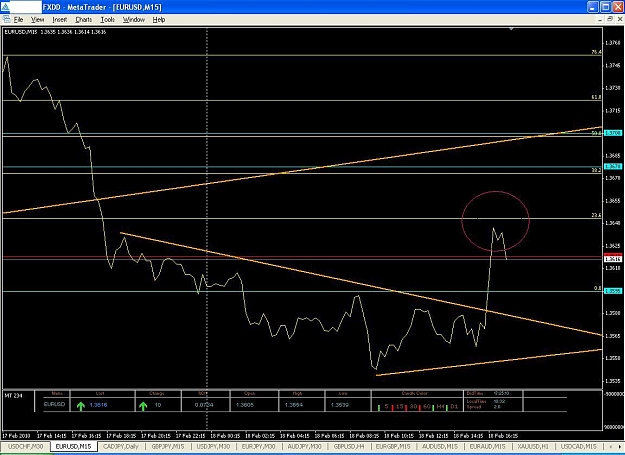The height and width of the screenshot is (455, 625).
Task: Open the Window menu
Action: click(x=134, y=20)
